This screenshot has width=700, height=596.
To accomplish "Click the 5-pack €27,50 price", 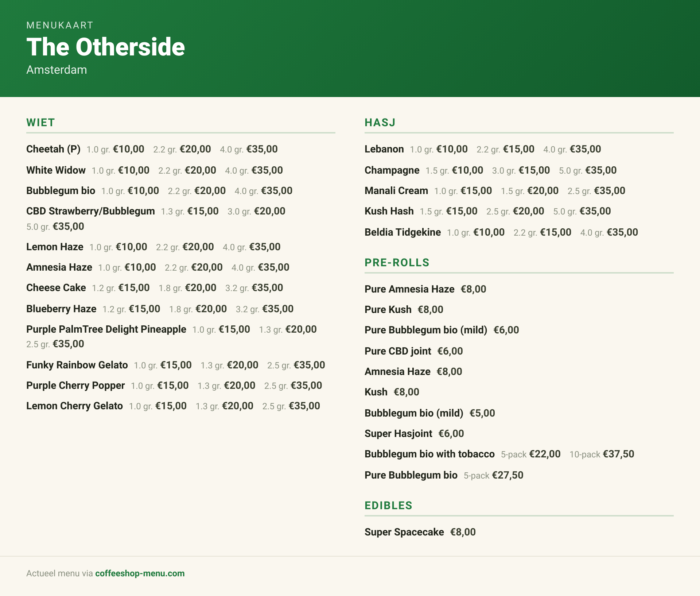I will point(494,475).
